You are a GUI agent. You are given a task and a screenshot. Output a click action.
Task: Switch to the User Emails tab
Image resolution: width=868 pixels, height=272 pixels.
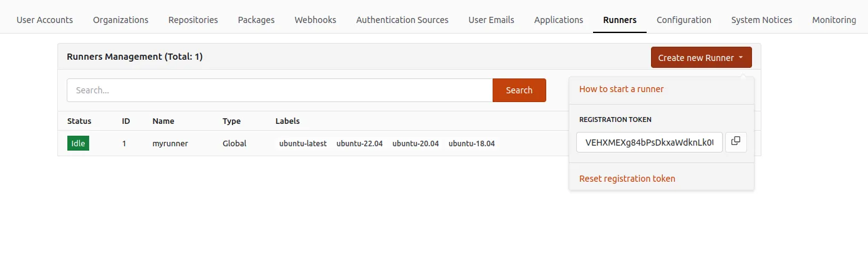(x=491, y=20)
